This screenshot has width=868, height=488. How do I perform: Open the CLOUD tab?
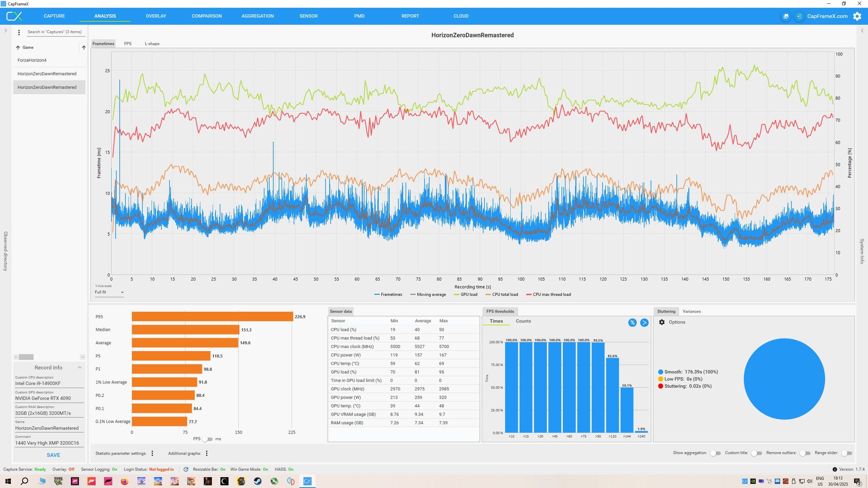click(x=461, y=16)
